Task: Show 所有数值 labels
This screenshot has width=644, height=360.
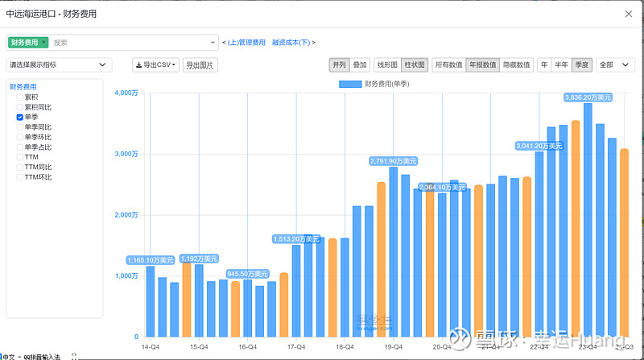Action: 449,64
